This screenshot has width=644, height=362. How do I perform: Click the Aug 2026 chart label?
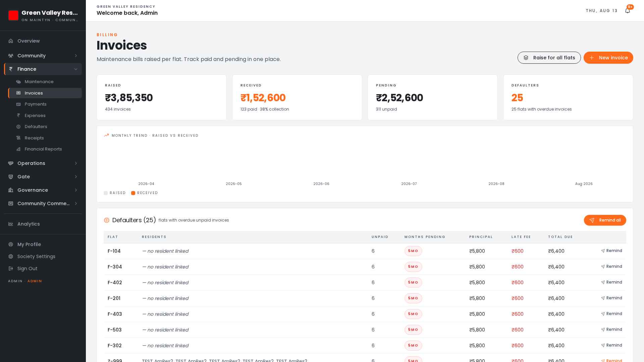click(x=584, y=184)
